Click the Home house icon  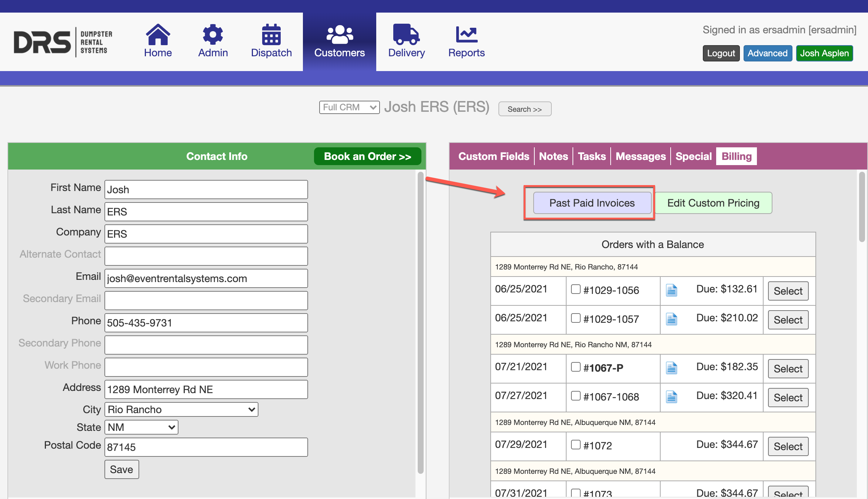(158, 35)
